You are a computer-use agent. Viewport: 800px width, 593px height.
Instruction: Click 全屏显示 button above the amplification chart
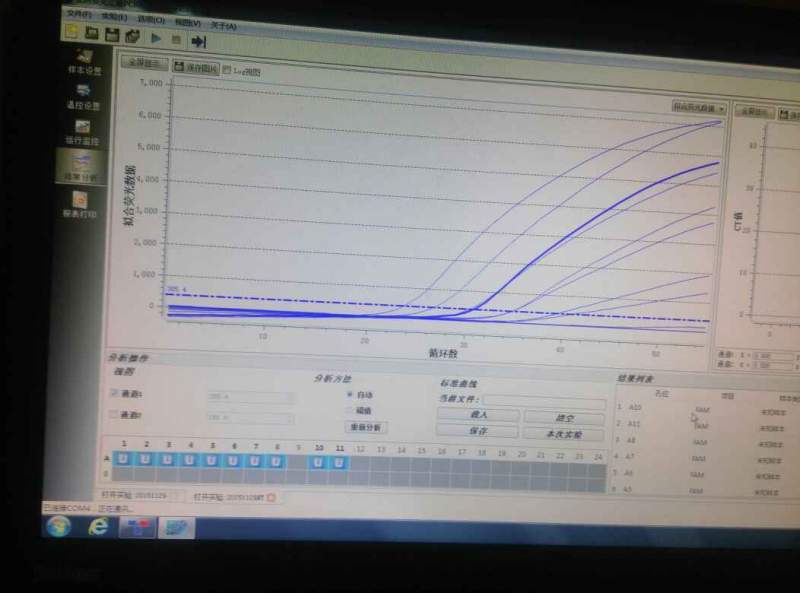pos(144,63)
